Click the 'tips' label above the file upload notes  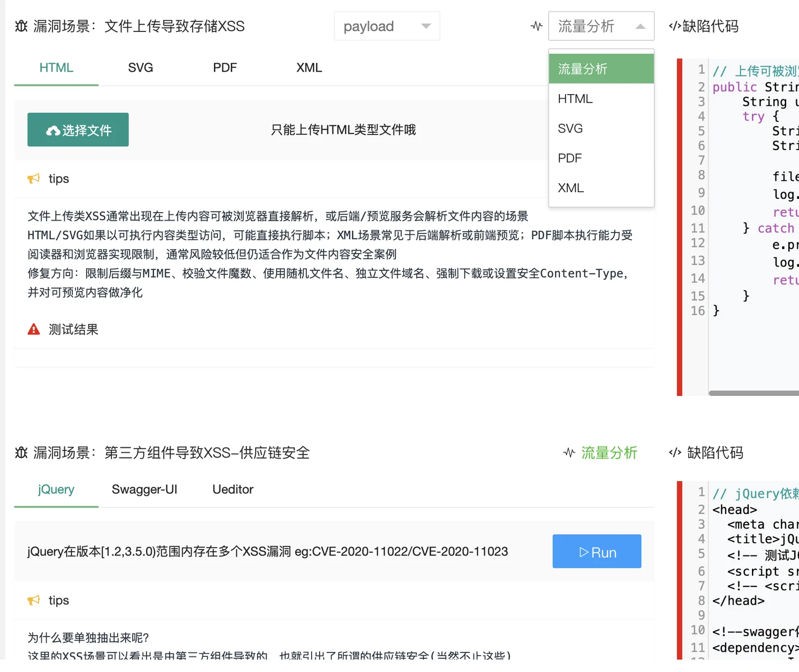click(x=59, y=179)
